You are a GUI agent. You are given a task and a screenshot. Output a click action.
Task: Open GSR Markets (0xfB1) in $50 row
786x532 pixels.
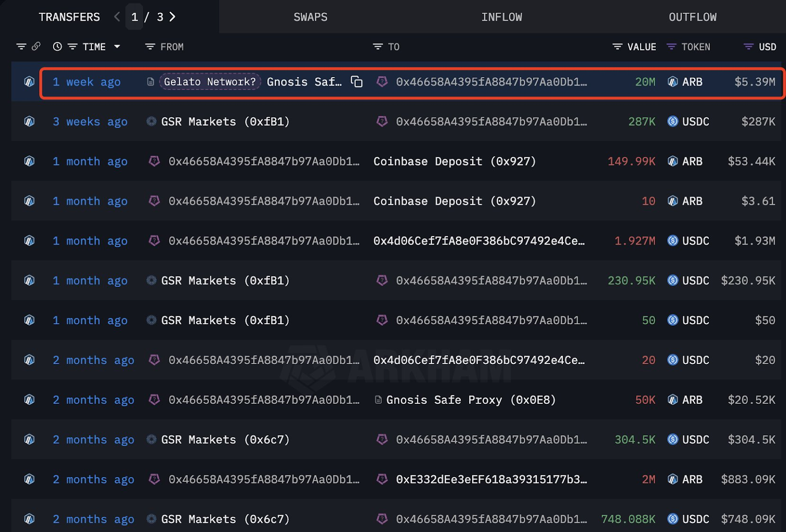225,321
